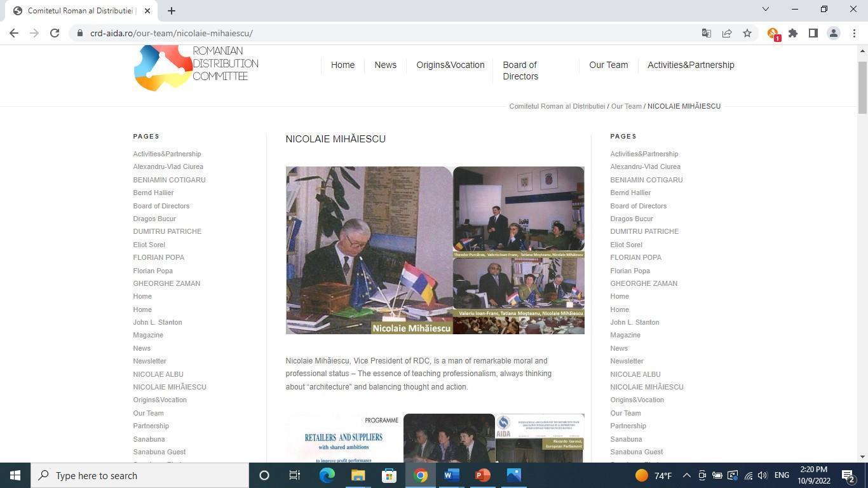Open News in the top navigation

pos(385,65)
